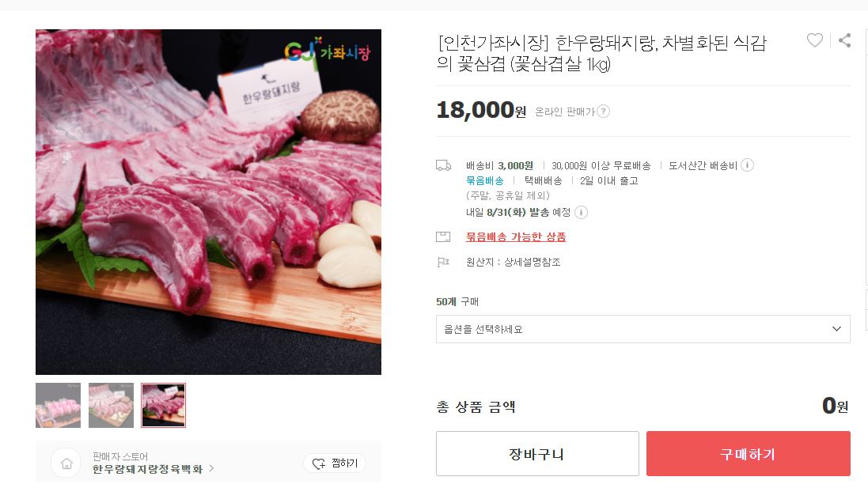Screen dimensions: 868x488
Task: Open the 묶음배송 가능한 상품 link
Action: point(516,236)
